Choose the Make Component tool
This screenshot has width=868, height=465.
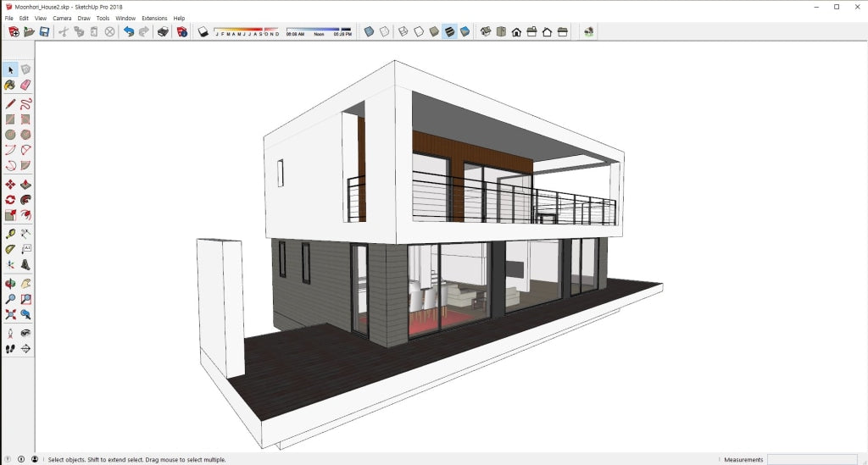[25, 69]
